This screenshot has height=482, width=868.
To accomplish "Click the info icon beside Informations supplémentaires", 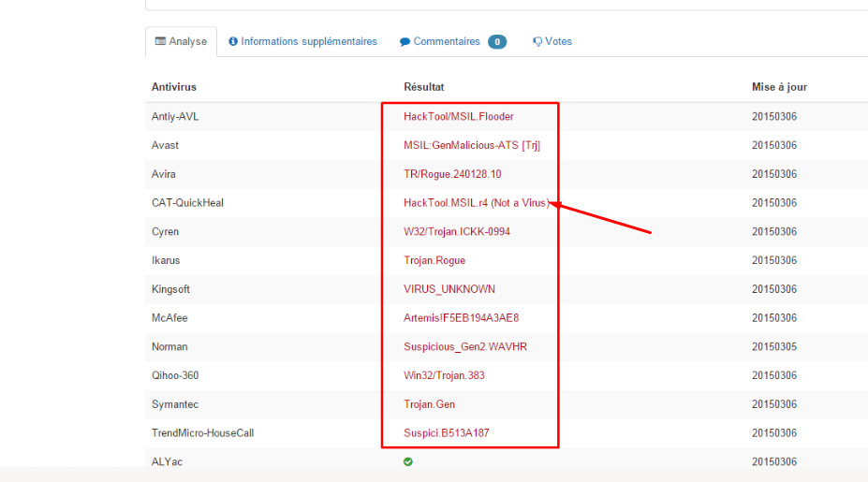I will pyautogui.click(x=233, y=41).
